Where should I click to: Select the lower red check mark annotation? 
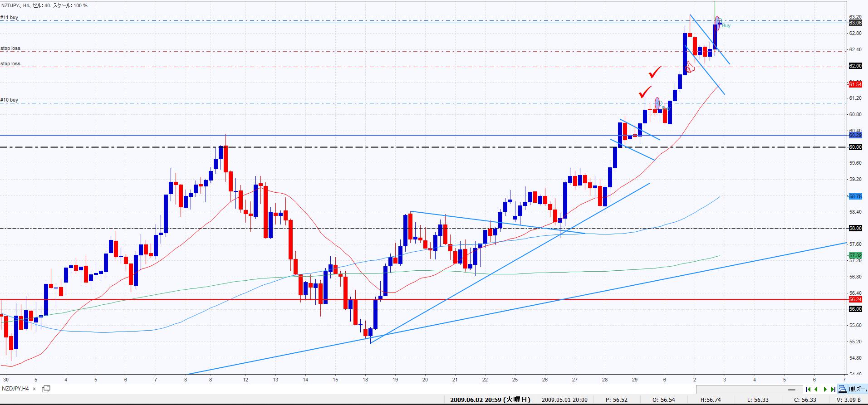(x=644, y=93)
